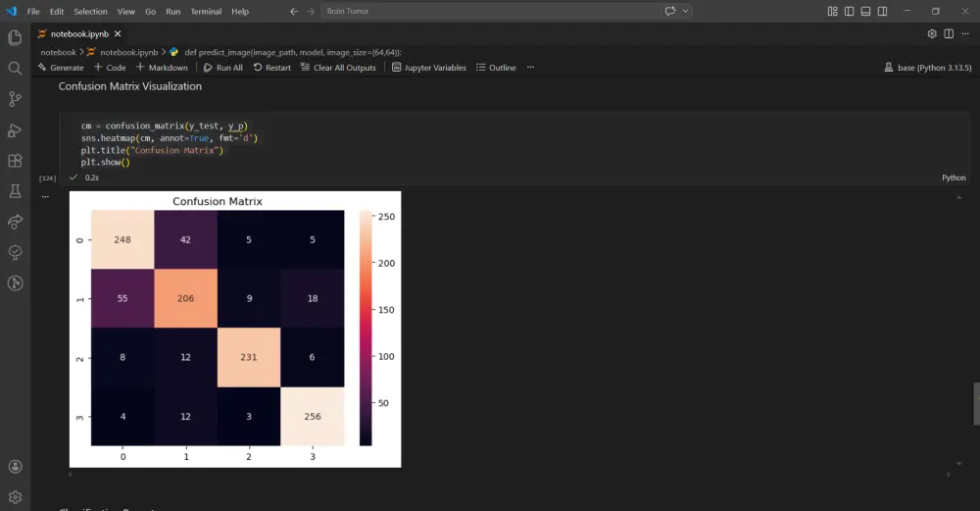Open the Source Control view
The width and height of the screenshot is (980, 511).
15,99
